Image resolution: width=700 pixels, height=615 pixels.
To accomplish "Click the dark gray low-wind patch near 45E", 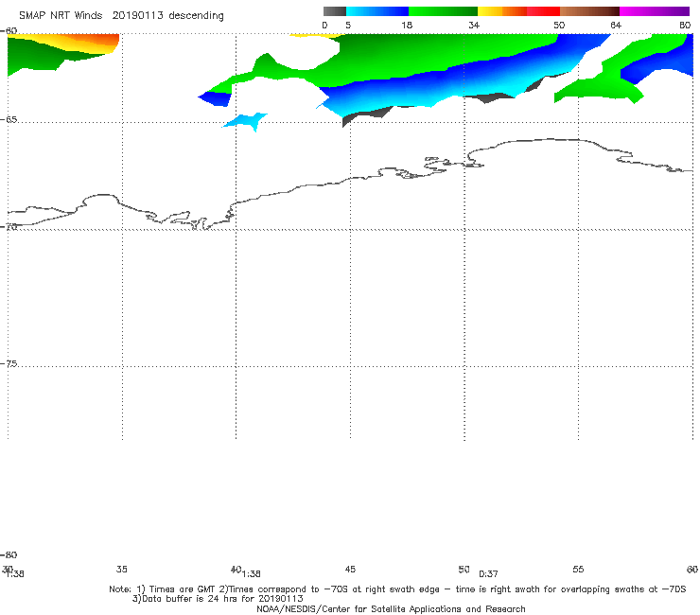I will [364, 114].
